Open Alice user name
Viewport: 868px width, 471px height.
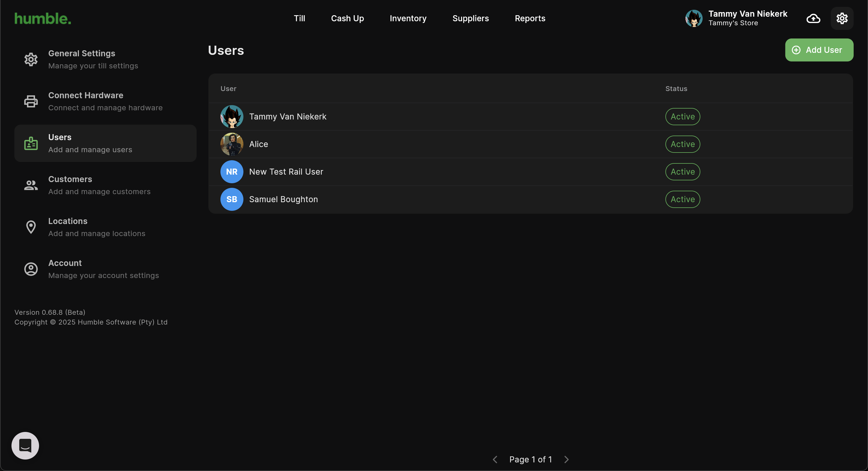[x=258, y=144]
